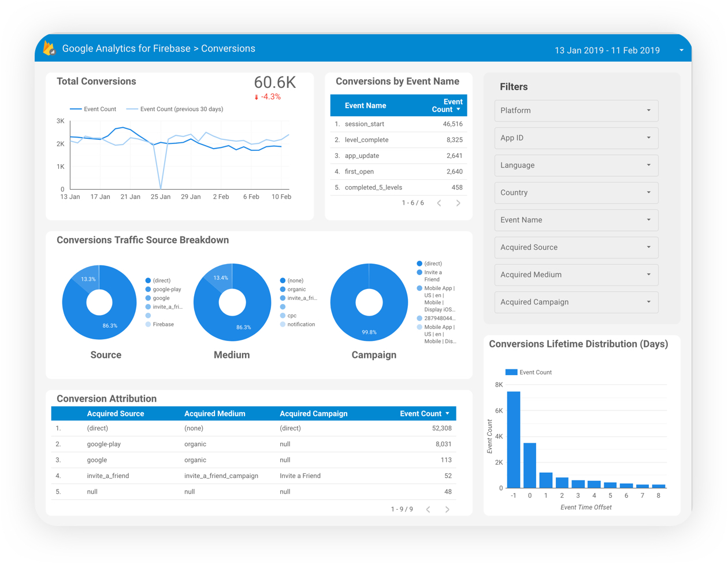Select the 13 Jan 2019 - 11 Feb 2019 date range
Viewport: 728px width, 563px height.
[607, 50]
